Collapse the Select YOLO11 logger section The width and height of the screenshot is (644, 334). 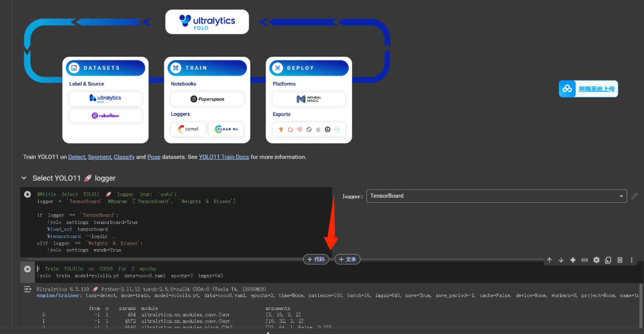pos(24,178)
